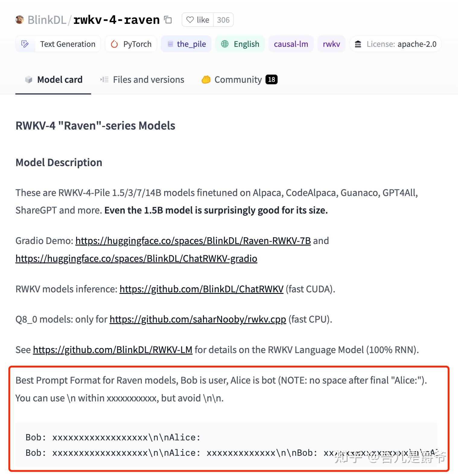Click the Community 18 count badge
Screen dimensions: 458x476
click(272, 79)
